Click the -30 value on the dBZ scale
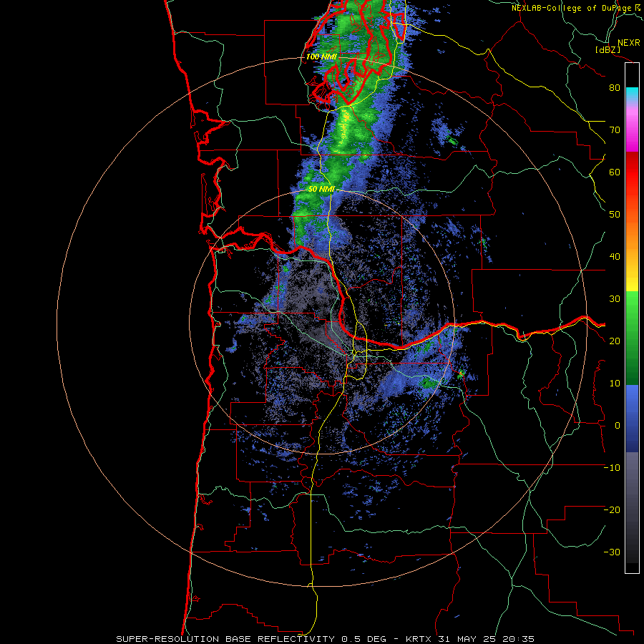 pyautogui.click(x=612, y=552)
